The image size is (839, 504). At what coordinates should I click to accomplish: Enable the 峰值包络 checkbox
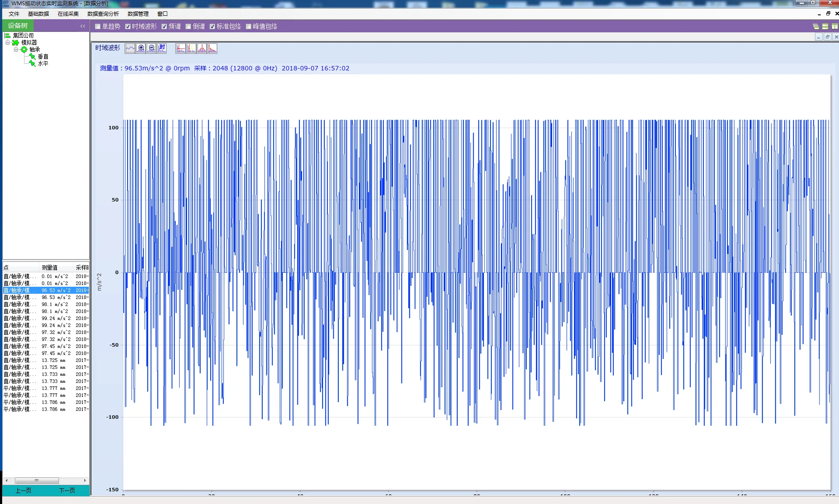click(x=248, y=26)
